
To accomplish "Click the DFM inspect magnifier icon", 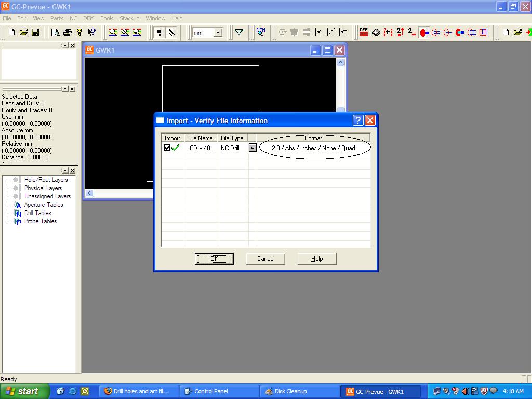I will [261, 32].
